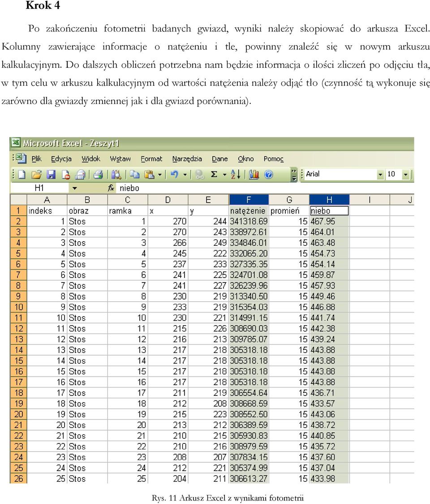
Task: Click the fx Insert Function icon
Action: tap(111, 188)
